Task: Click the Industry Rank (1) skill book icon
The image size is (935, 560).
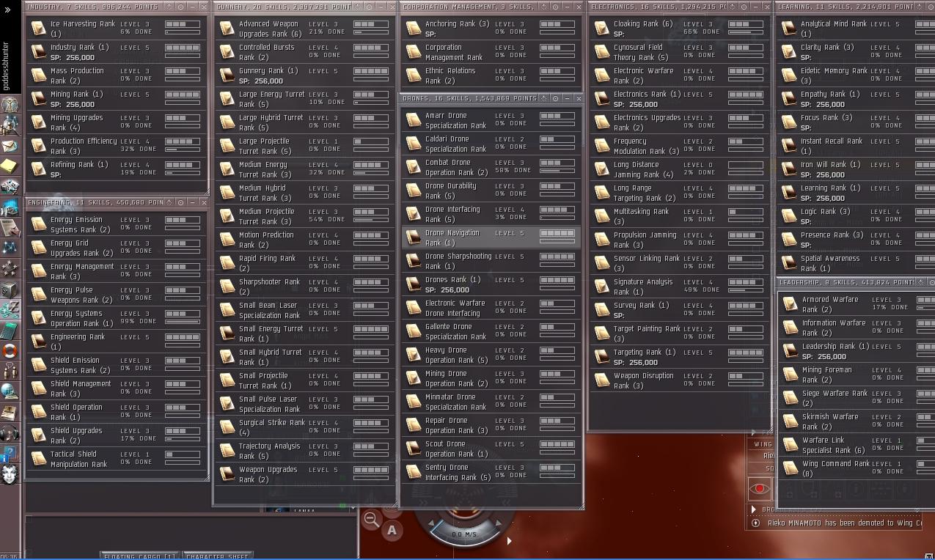Action: point(38,52)
